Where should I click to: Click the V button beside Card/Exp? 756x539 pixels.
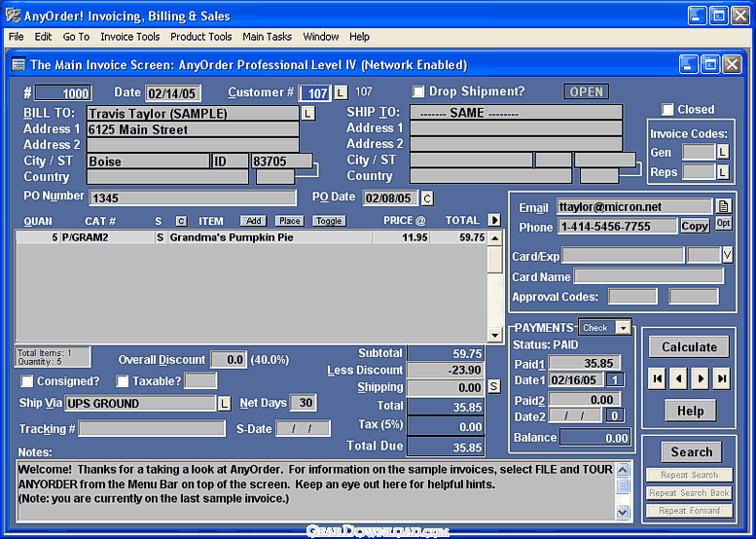click(727, 255)
